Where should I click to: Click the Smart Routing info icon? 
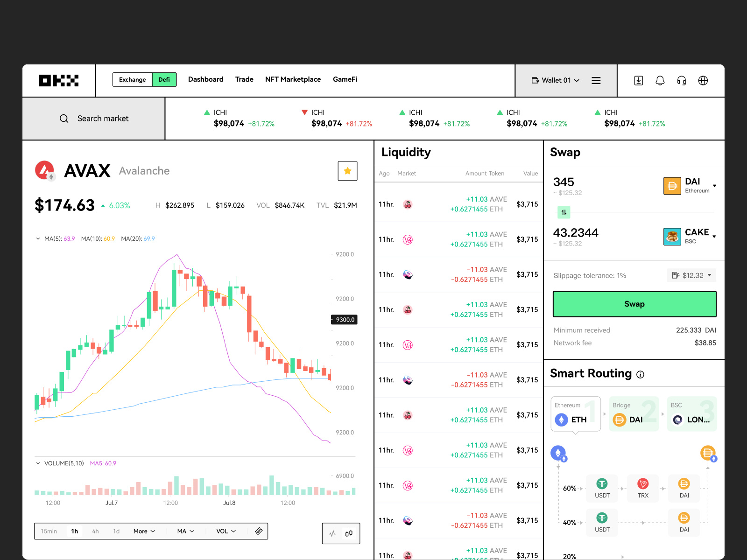pyautogui.click(x=641, y=374)
